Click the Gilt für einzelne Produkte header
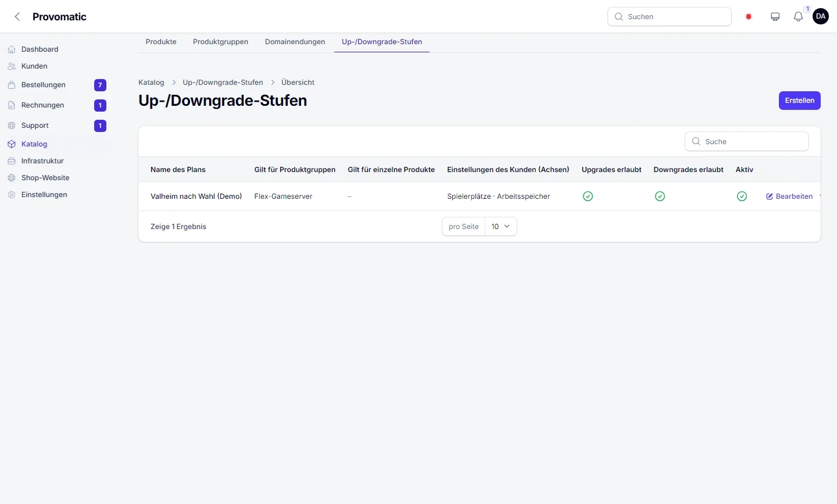Viewport: 837px width, 504px height. (x=391, y=170)
